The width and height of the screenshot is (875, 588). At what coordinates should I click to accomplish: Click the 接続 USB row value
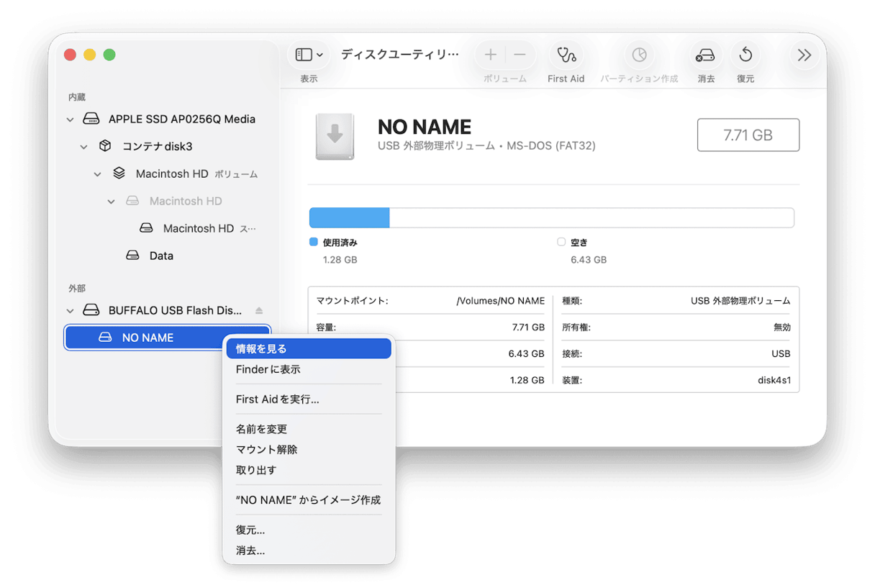pos(781,354)
